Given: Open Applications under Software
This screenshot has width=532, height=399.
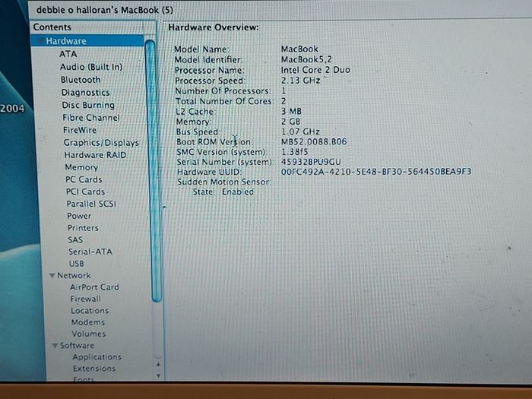Looking at the screenshot, I should pyautogui.click(x=97, y=357).
